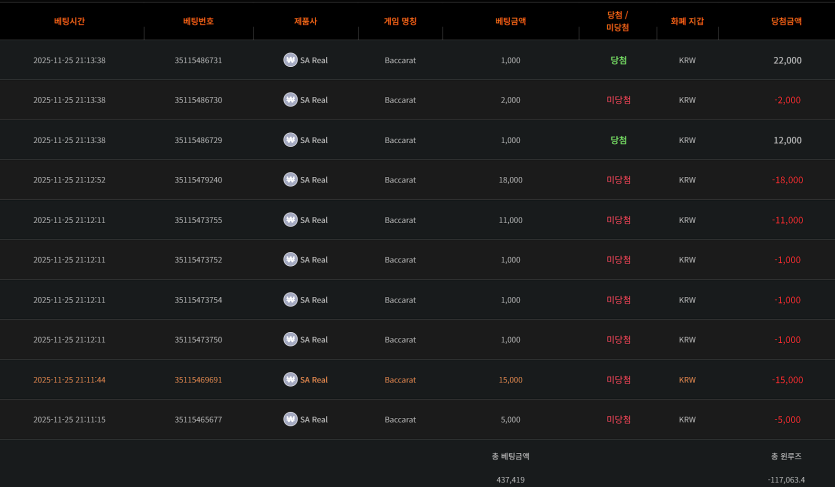Click the SA Real logo in the 11,000 bet row

click(x=290, y=220)
